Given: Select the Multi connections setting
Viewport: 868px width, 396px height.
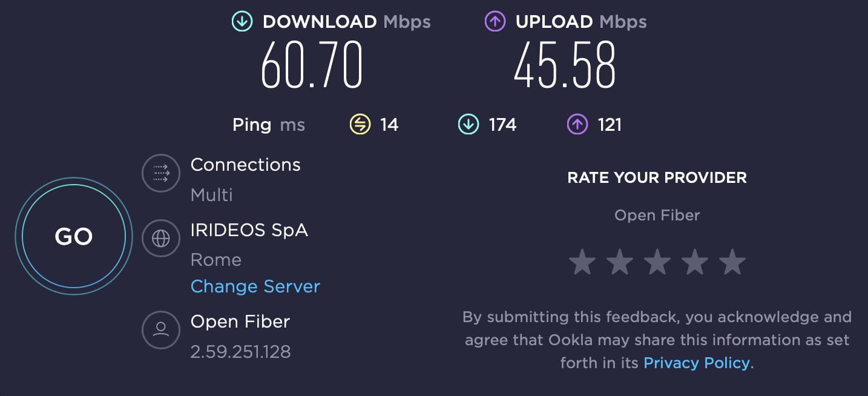Looking at the screenshot, I should coord(212,195).
